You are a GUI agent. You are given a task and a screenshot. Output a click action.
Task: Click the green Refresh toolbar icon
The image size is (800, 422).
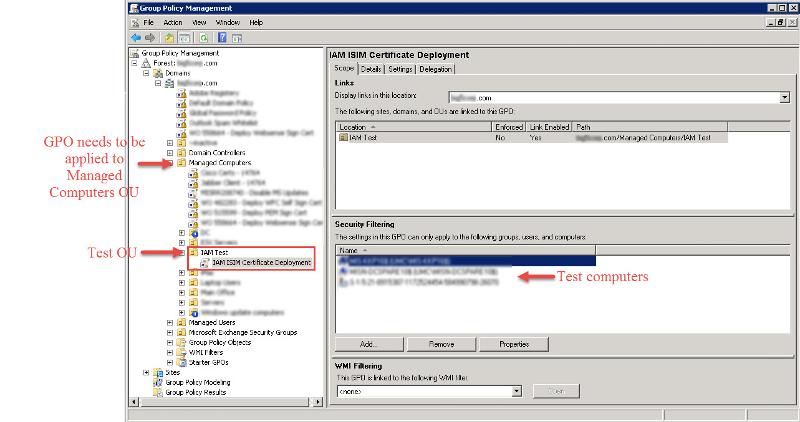click(x=204, y=38)
